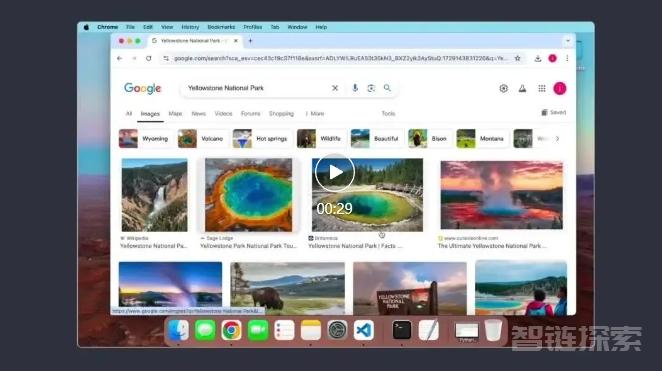Open the Profiles menu
The image size is (662, 371).
tap(252, 27)
